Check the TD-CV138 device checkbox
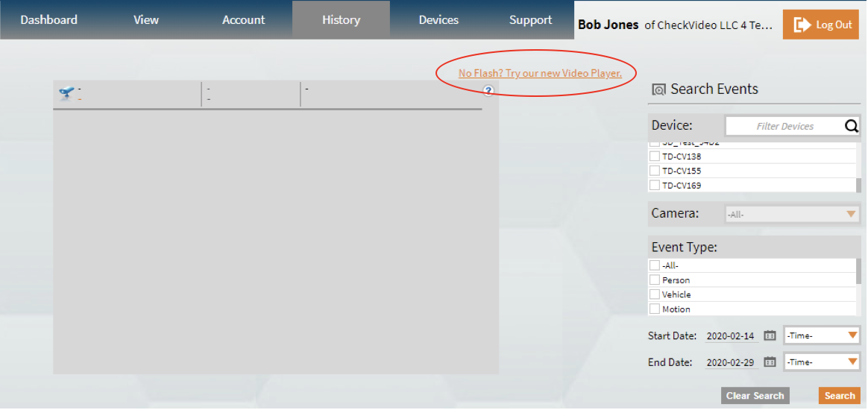The width and height of the screenshot is (868, 410). (654, 157)
